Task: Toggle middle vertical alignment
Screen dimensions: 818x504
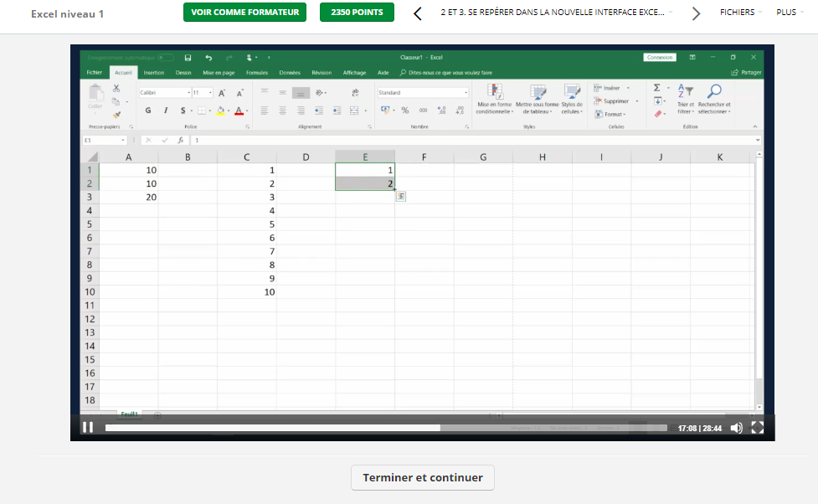Action: pos(282,92)
